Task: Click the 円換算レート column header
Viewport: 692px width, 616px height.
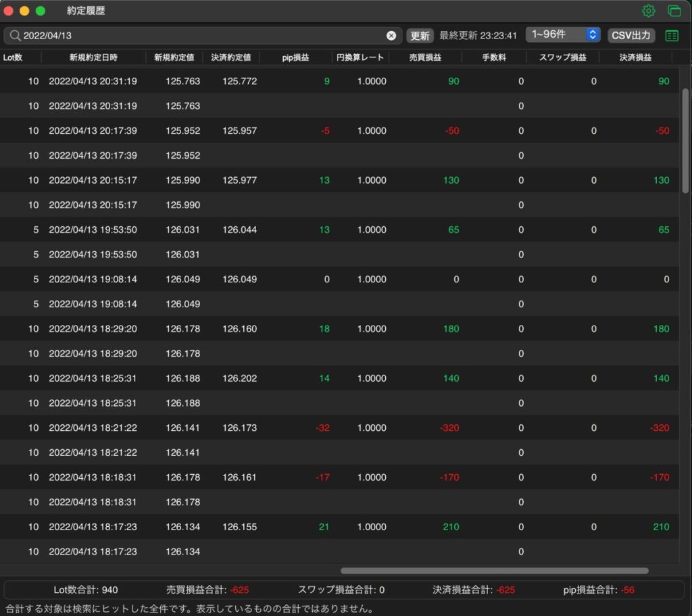Action: pos(360,57)
